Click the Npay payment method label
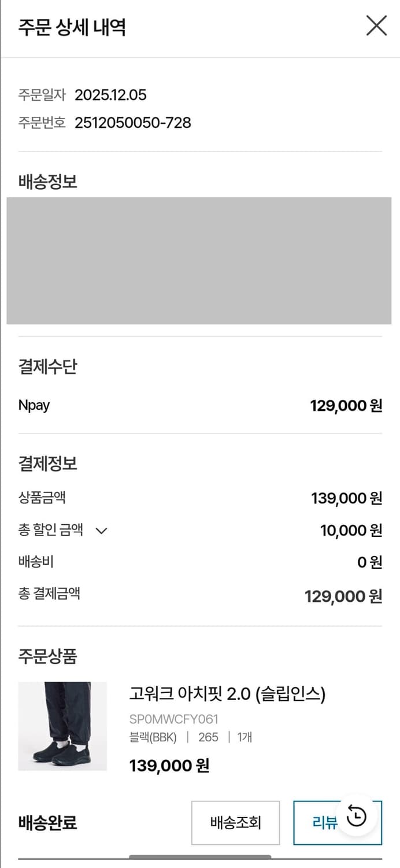This screenshot has width=400, height=868. click(x=33, y=405)
